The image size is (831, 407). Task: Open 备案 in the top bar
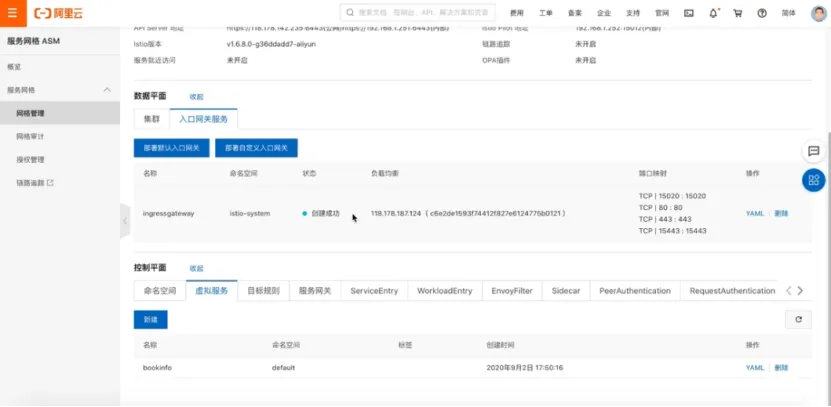click(574, 13)
